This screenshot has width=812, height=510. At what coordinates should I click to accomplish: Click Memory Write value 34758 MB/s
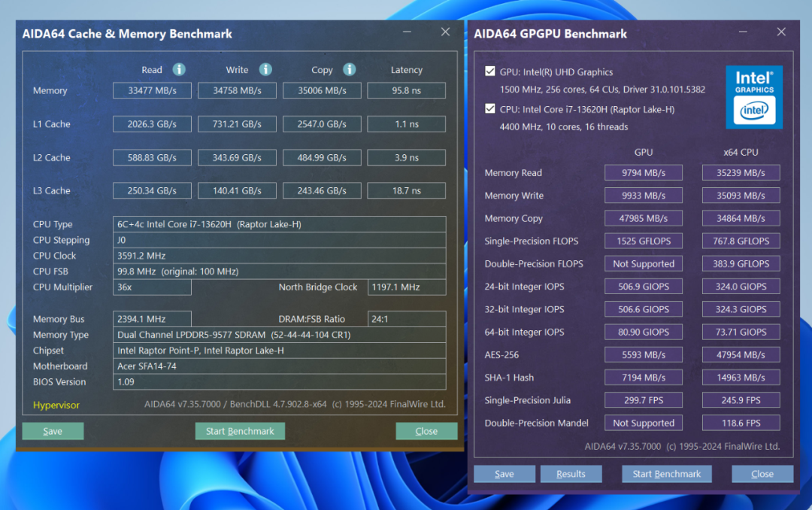[237, 91]
